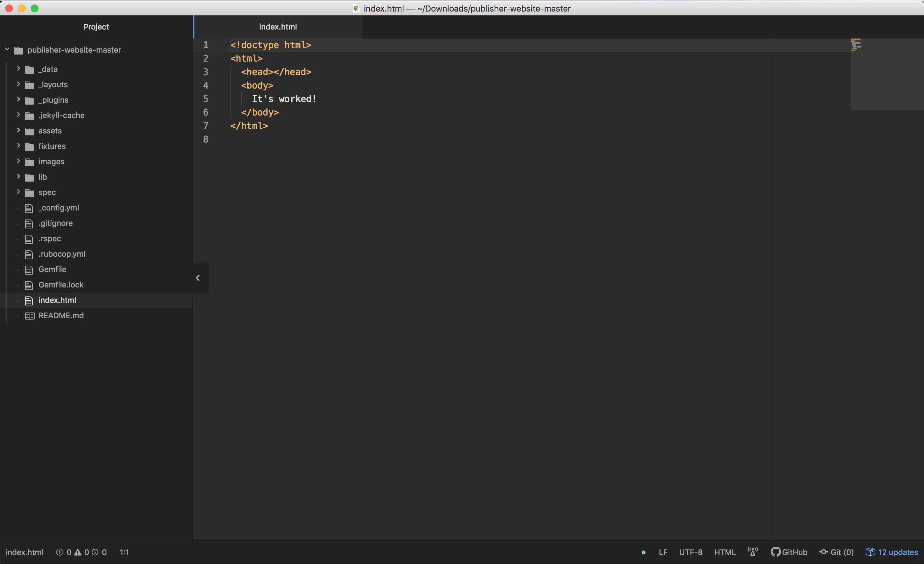
Task: Click the HTML language mode icon
Action: [x=725, y=551]
